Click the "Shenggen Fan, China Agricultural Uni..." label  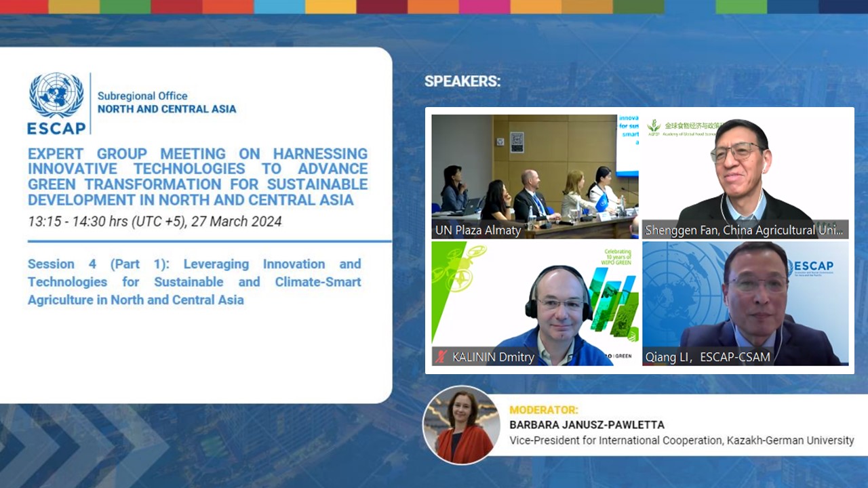click(745, 230)
